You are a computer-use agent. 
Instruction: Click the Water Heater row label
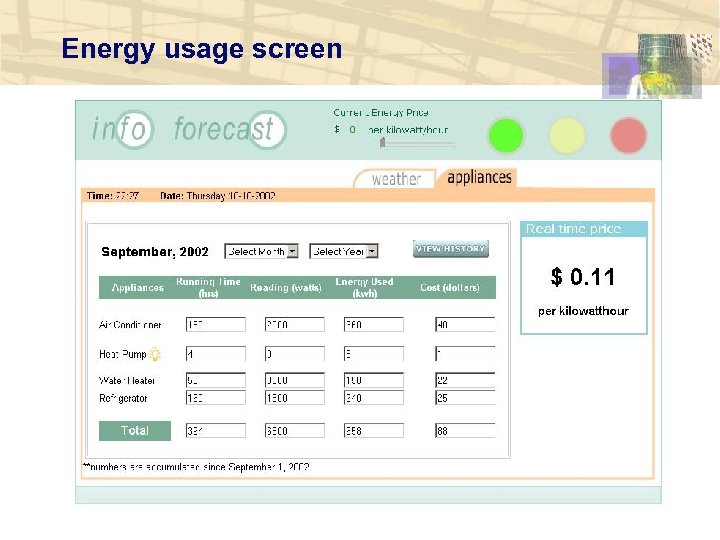127,380
